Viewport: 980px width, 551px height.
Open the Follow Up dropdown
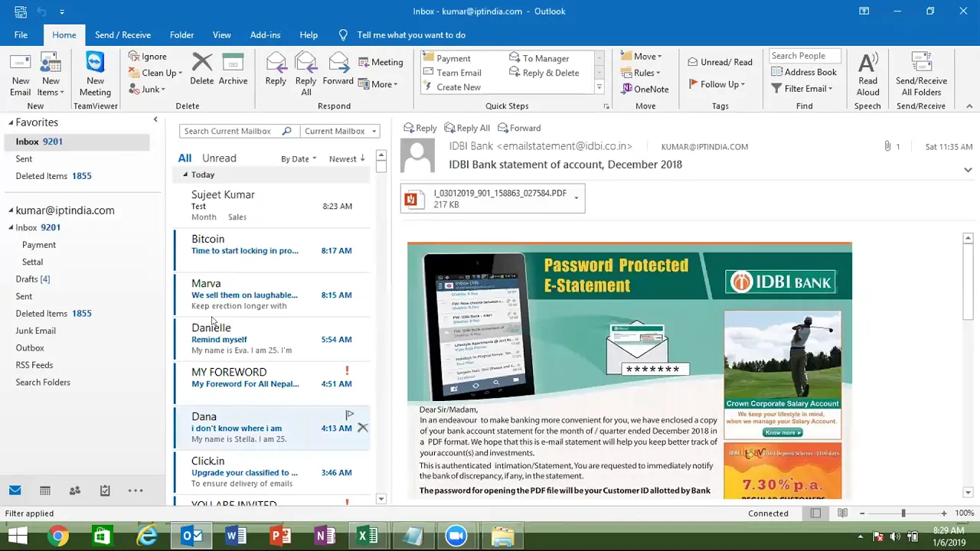717,84
